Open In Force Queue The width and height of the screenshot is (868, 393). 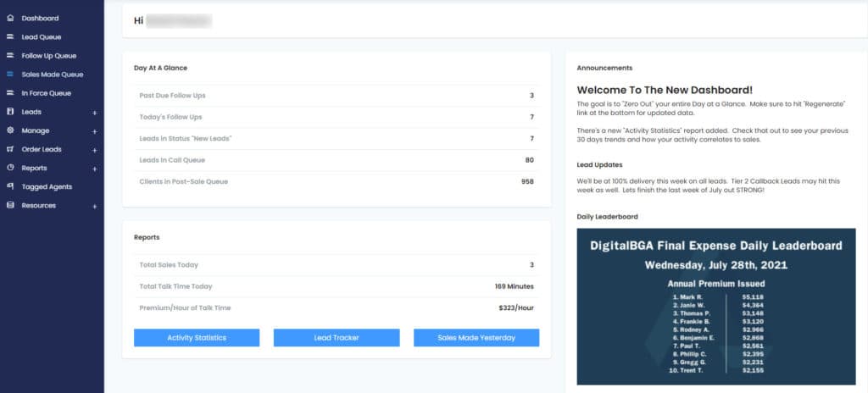coord(47,93)
